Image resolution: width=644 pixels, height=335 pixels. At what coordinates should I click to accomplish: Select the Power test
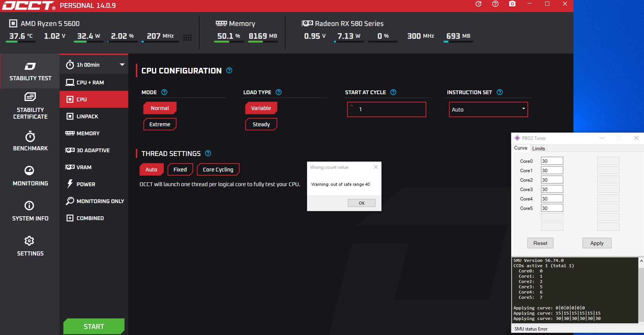tap(94, 184)
